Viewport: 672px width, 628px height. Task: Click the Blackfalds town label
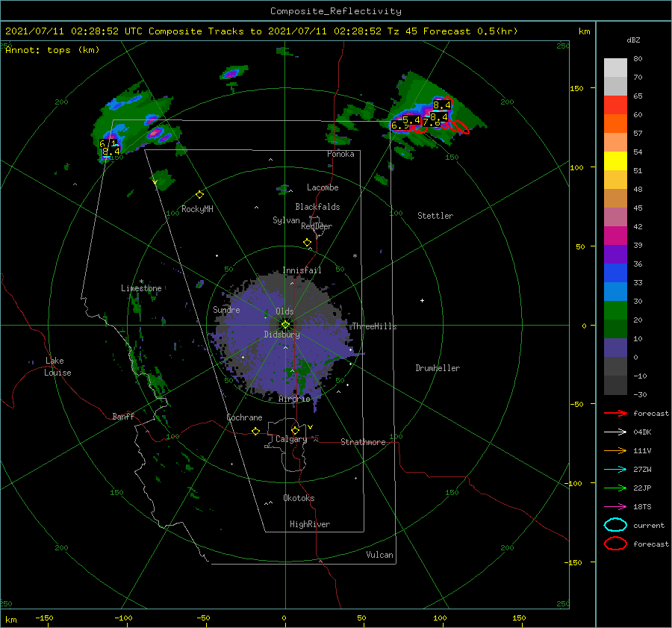[317, 207]
